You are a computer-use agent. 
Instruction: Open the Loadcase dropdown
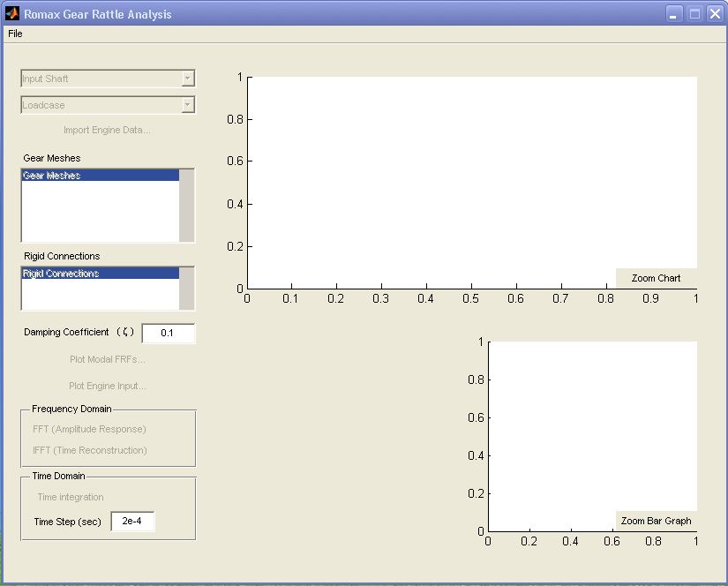click(x=108, y=105)
